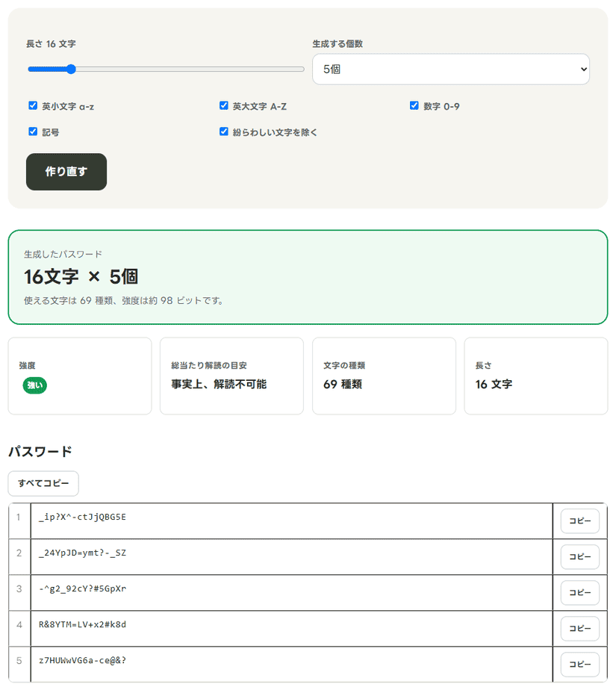Click password text z7HUWwVG6a-ce@&?
This screenshot has height=690, width=616.
coord(82,661)
